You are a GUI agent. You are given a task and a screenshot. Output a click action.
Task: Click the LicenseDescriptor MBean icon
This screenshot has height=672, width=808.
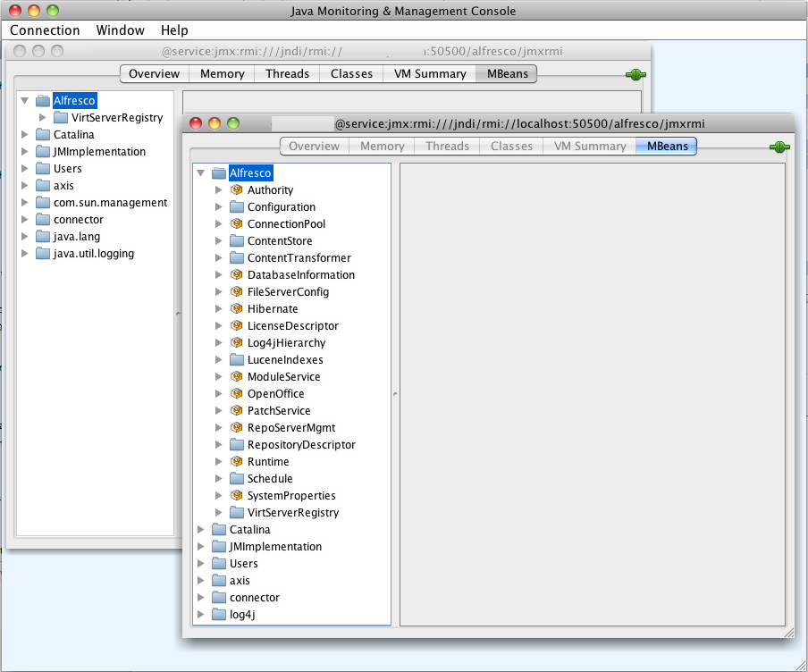pos(237,326)
